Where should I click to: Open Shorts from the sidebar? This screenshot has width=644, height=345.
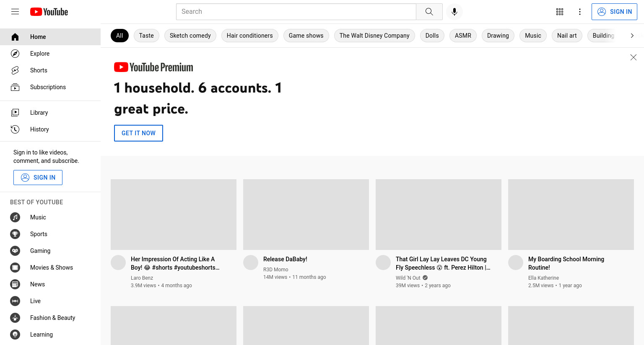tap(50, 70)
